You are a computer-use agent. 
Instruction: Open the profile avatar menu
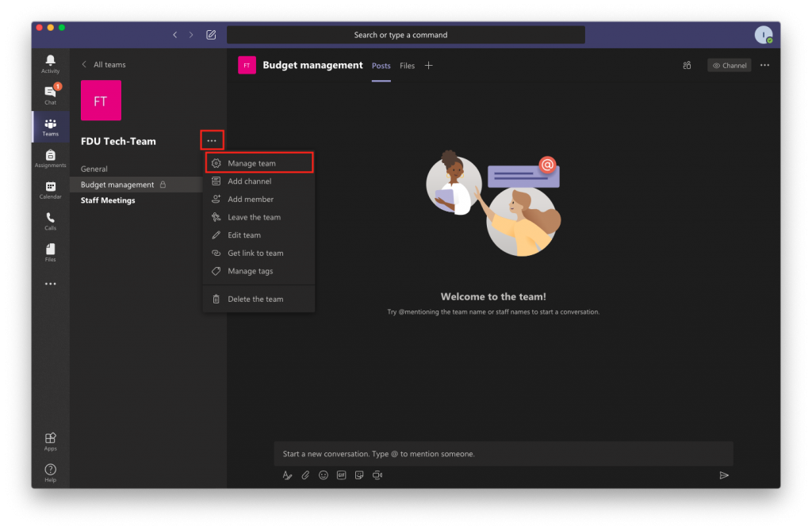click(x=764, y=35)
